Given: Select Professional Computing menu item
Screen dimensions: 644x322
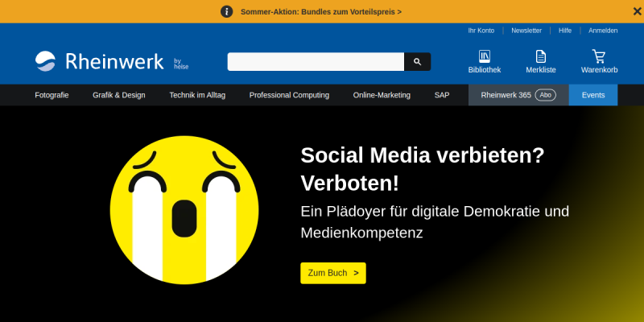Looking at the screenshot, I should 289,95.
